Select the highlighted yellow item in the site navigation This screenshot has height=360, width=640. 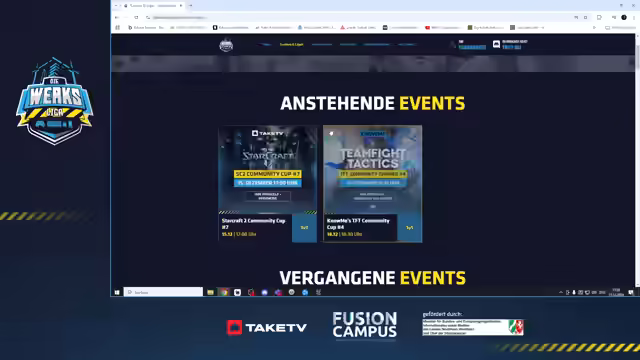coord(291,44)
